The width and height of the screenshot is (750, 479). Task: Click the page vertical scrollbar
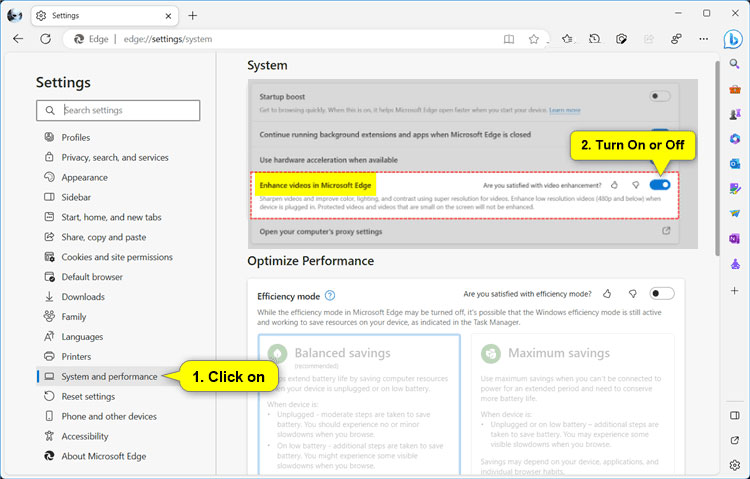717,158
